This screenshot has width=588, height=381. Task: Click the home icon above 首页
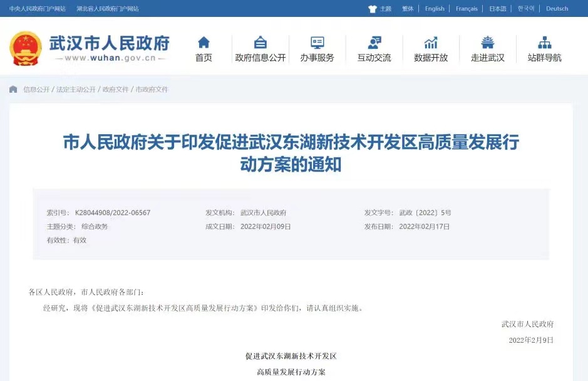point(204,43)
